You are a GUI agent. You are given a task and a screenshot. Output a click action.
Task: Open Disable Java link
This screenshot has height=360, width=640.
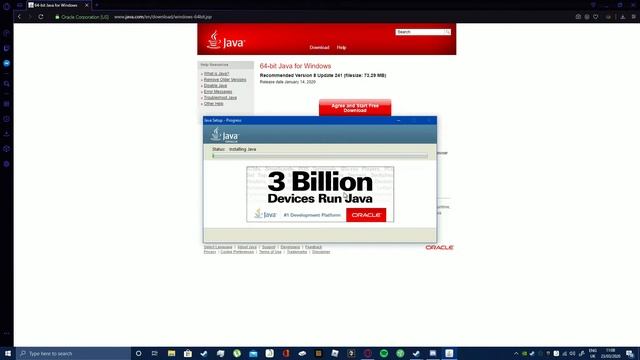coord(215,86)
